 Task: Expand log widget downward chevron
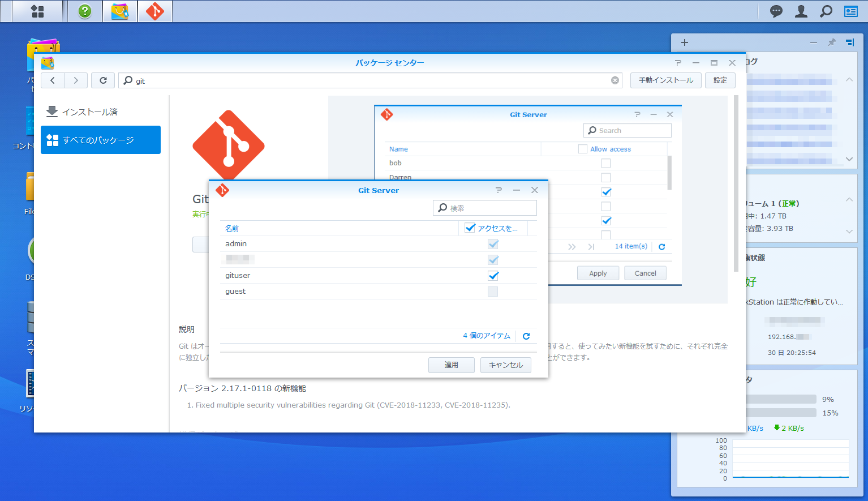pos(849,159)
